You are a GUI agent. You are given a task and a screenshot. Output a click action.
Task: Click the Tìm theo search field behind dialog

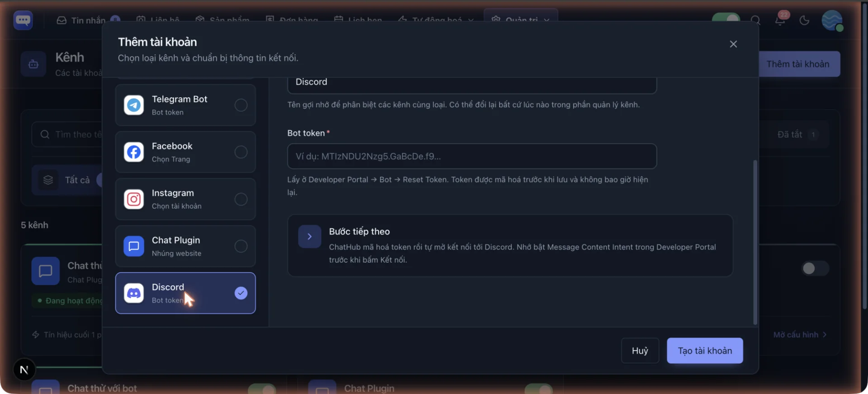click(x=68, y=134)
